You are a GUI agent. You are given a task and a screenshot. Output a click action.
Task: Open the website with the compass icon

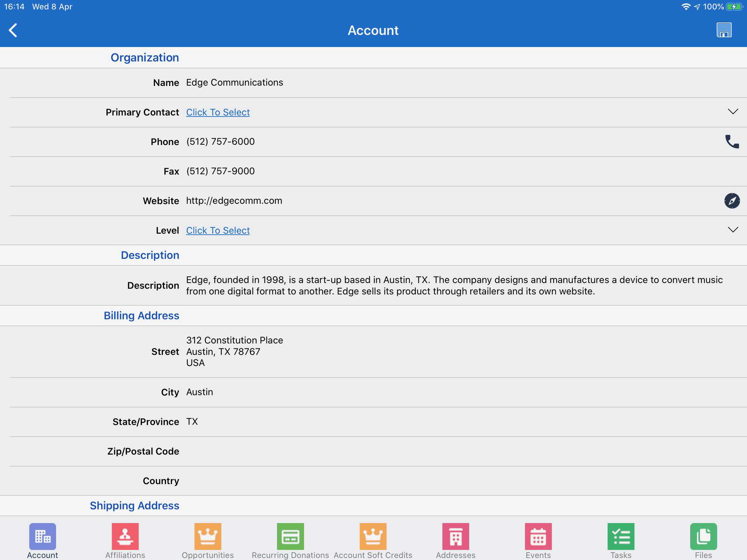coord(732,201)
